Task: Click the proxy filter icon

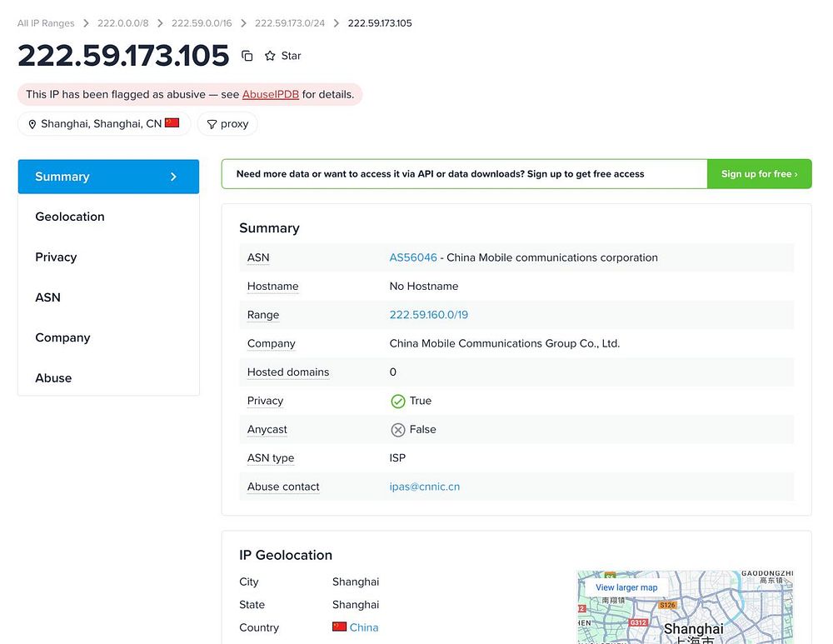Action: [x=212, y=124]
